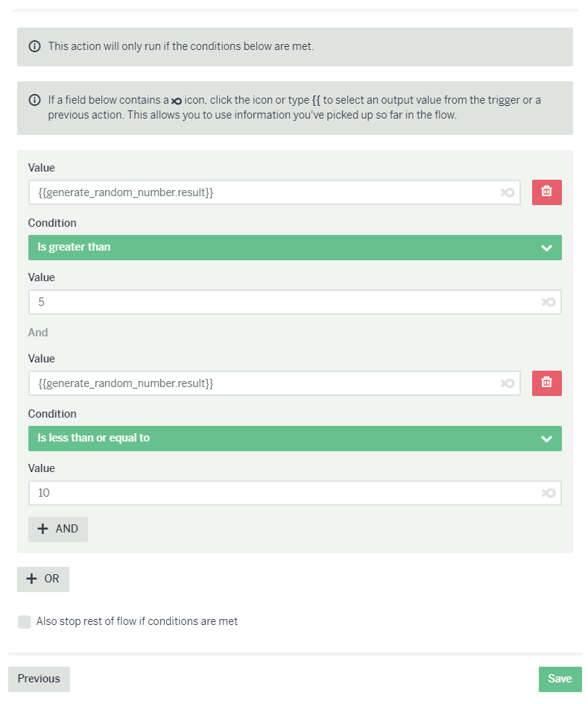
Task: Open the 'Is greater than' condition dropdown
Action: [294, 248]
